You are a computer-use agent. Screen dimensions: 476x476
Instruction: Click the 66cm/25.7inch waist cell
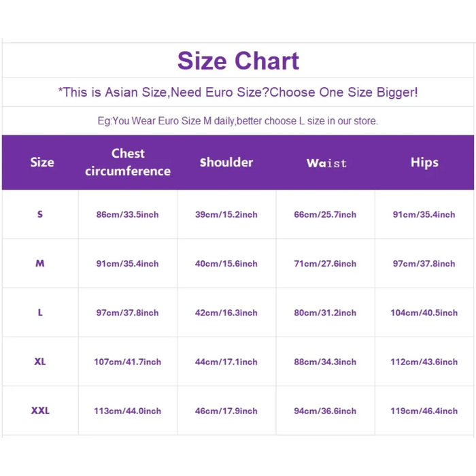coord(325,215)
